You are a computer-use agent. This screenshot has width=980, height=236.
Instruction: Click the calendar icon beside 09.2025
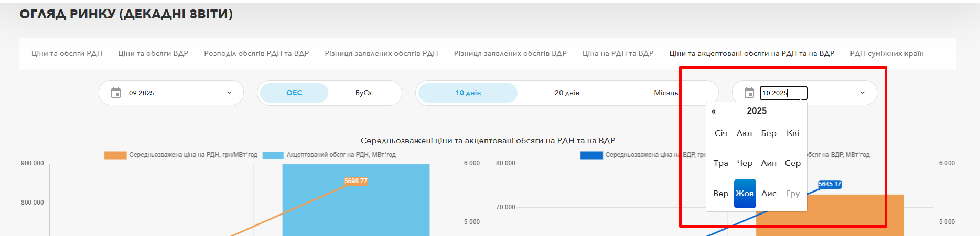click(116, 93)
